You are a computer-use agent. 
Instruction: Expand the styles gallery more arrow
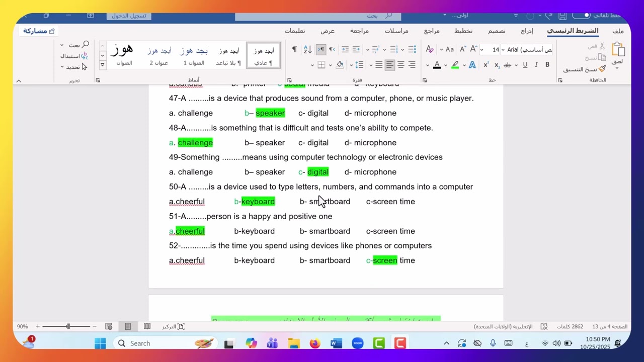(x=103, y=65)
